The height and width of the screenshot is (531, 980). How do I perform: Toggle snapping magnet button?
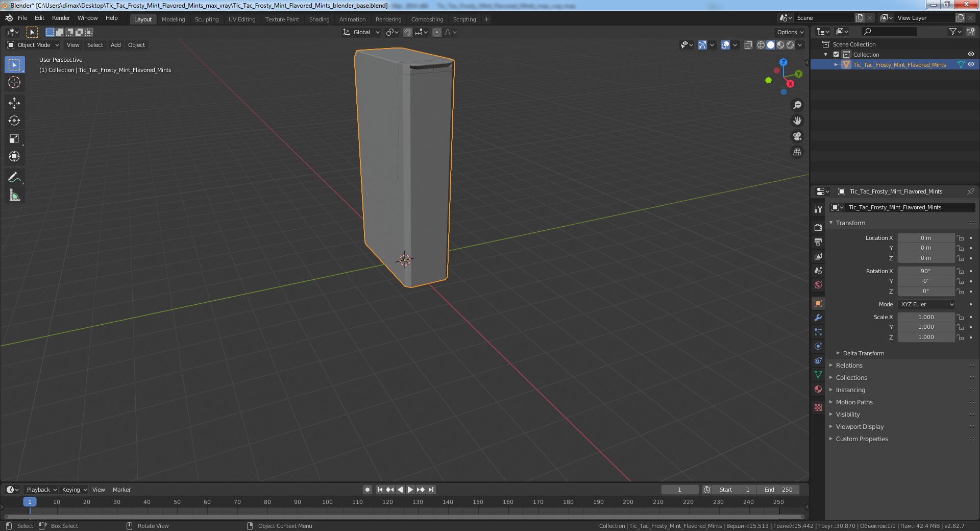(408, 32)
